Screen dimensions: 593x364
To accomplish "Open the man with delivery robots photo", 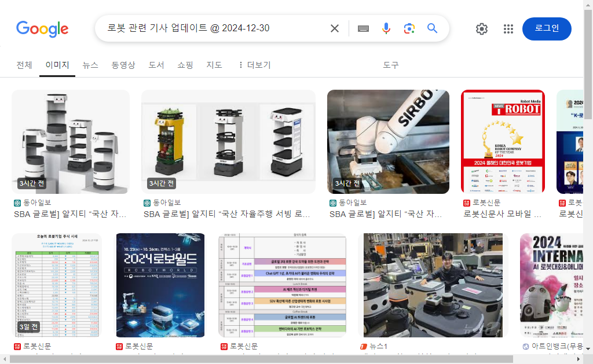I will (x=433, y=285).
